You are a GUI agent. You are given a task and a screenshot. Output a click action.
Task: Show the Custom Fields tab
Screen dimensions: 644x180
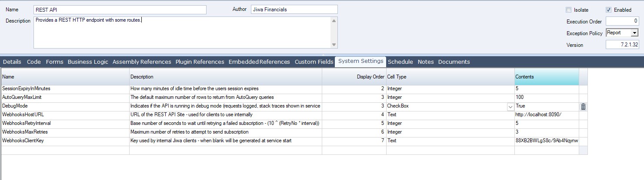coord(314,62)
